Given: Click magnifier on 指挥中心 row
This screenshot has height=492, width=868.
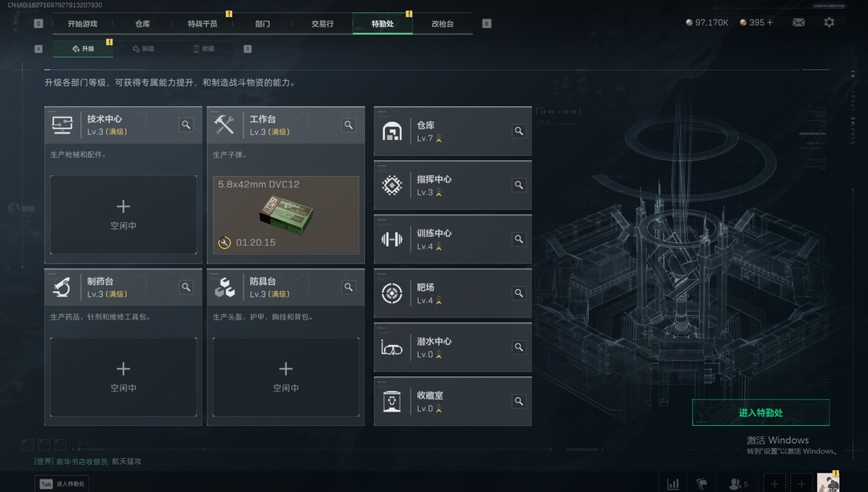Looking at the screenshot, I should pyautogui.click(x=518, y=186).
